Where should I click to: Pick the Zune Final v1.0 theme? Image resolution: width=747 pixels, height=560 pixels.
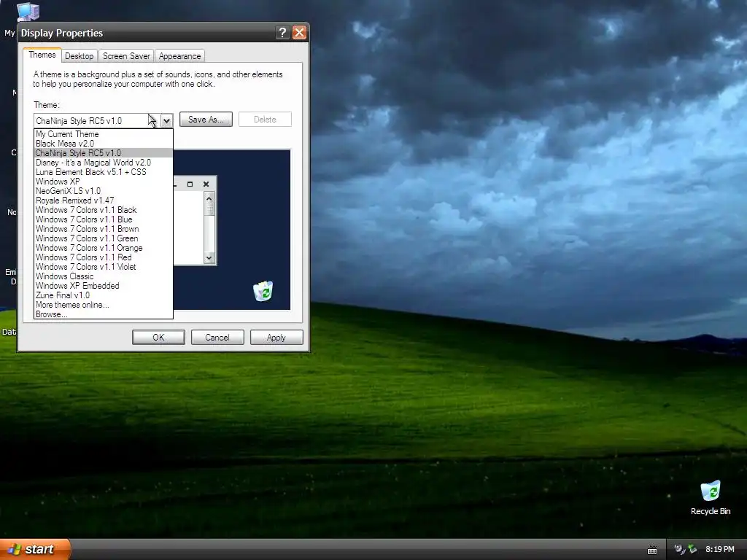104,295
